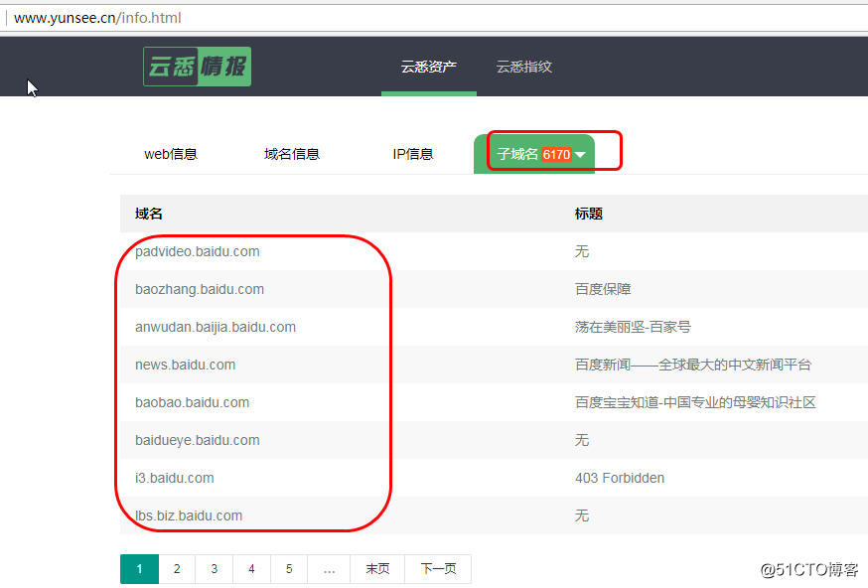Click the browser address bar URL

97,18
